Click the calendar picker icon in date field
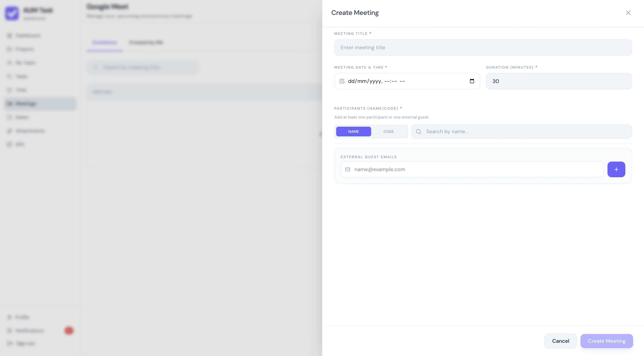The width and height of the screenshot is (644, 356). coord(472,81)
